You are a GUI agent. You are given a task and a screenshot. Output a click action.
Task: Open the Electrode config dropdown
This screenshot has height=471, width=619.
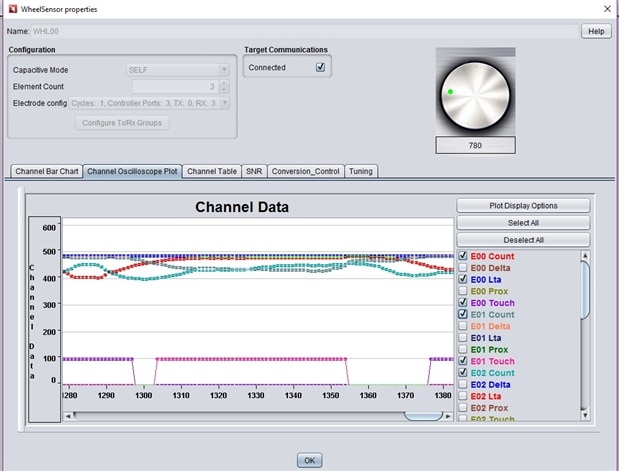225,102
